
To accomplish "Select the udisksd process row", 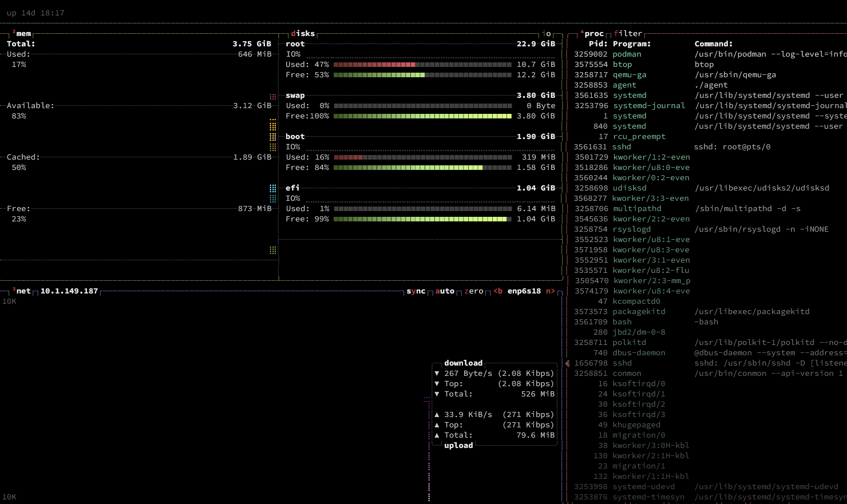I will [710, 188].
